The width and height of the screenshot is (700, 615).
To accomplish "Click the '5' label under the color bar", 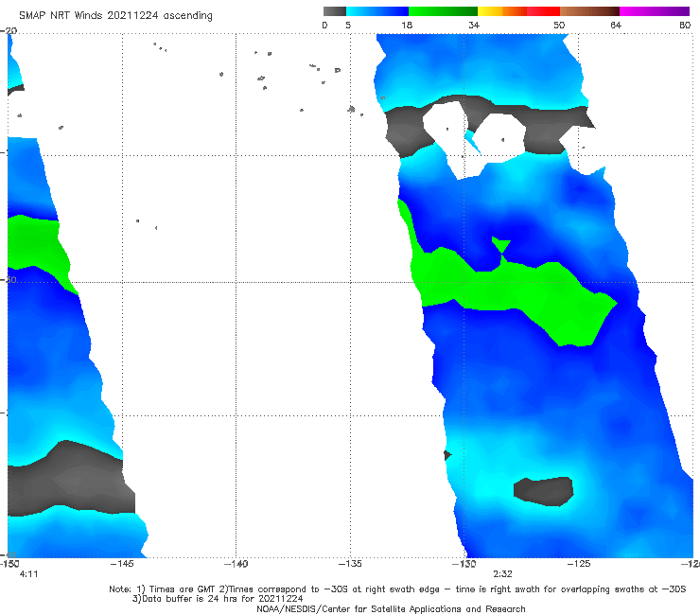I will pos(348,25).
